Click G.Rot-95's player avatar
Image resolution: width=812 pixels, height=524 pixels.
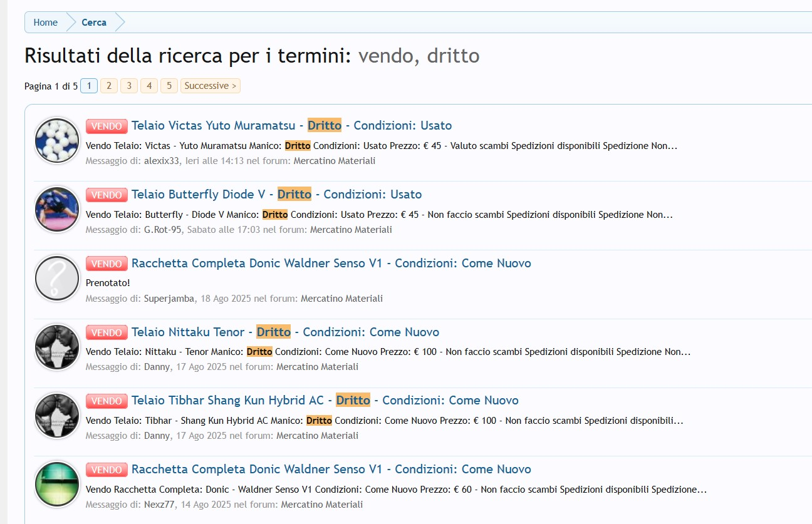tap(57, 210)
